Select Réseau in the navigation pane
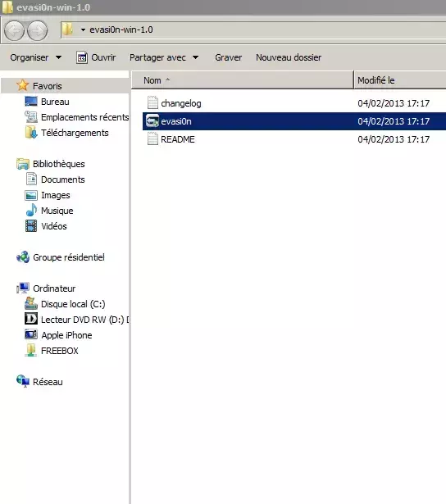This screenshot has width=446, height=504. pyautogui.click(x=48, y=382)
